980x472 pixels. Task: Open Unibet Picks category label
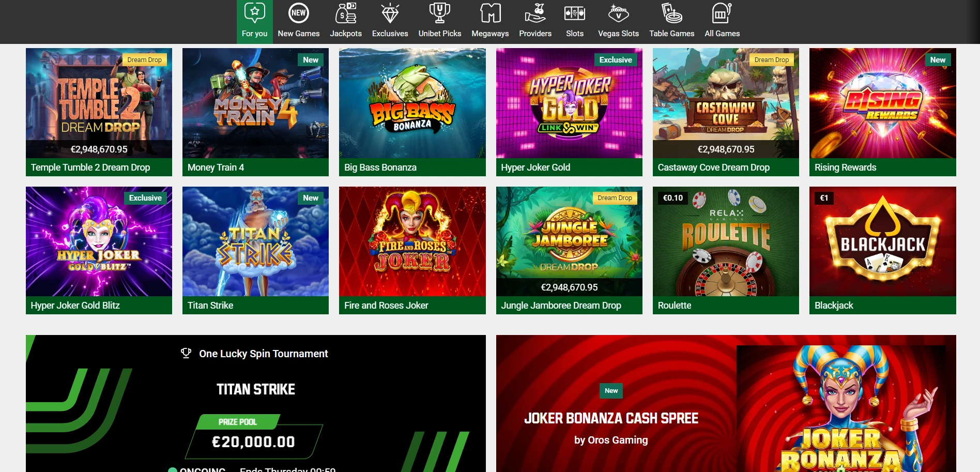pyautogui.click(x=440, y=34)
